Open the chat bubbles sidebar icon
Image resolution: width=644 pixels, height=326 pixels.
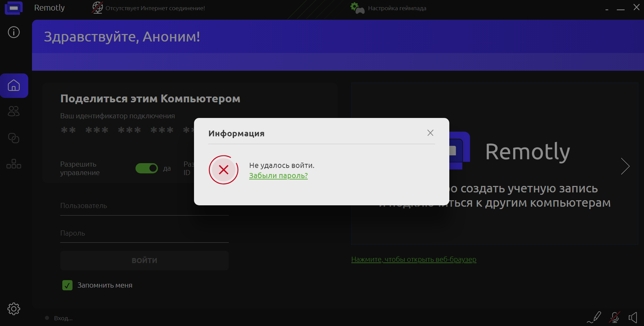pos(14,138)
